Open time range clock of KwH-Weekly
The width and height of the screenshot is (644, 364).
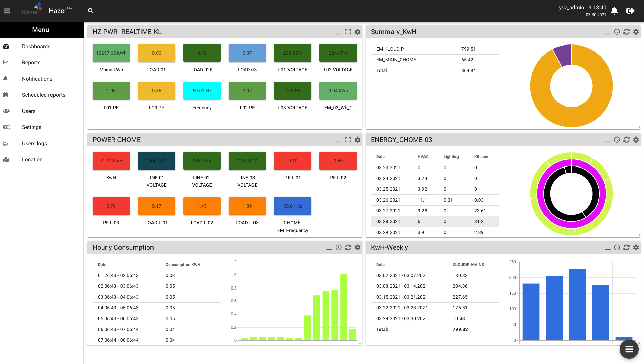[617, 247]
